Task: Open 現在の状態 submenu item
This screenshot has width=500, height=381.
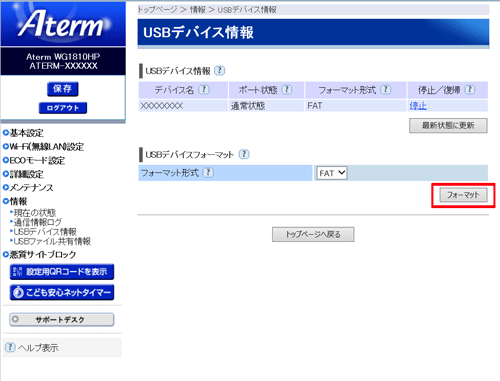Action: click(x=35, y=212)
